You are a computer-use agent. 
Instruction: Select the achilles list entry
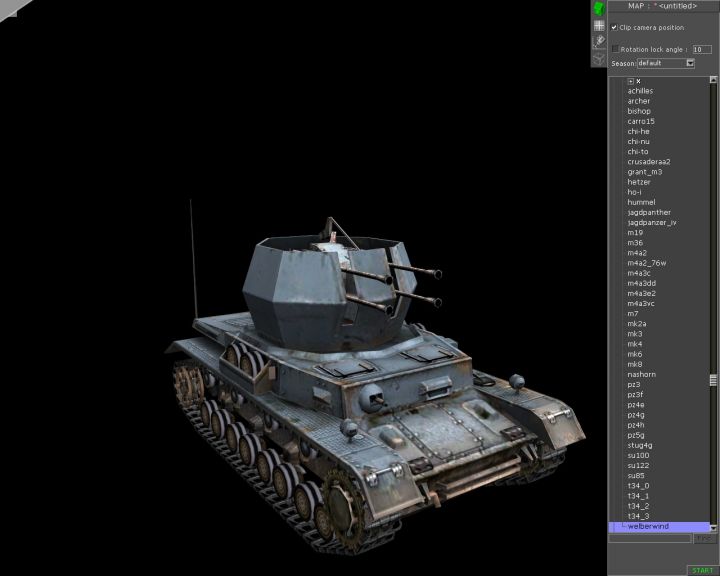640,91
